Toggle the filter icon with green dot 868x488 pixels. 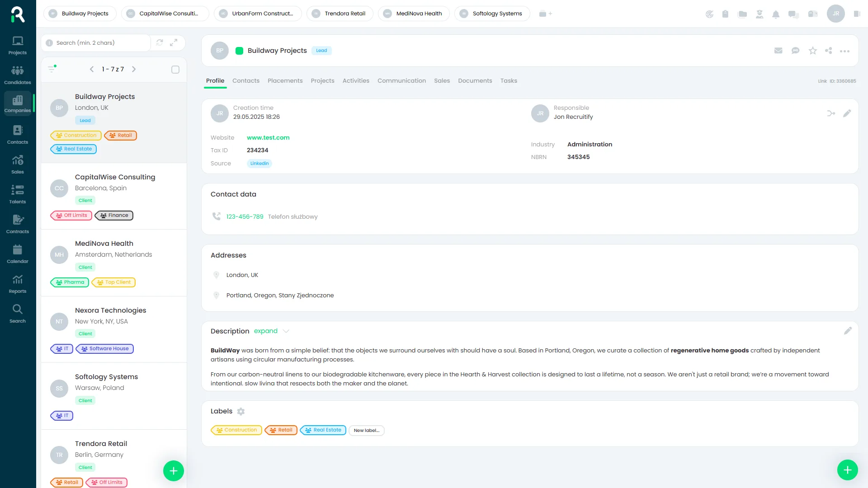pyautogui.click(x=52, y=69)
